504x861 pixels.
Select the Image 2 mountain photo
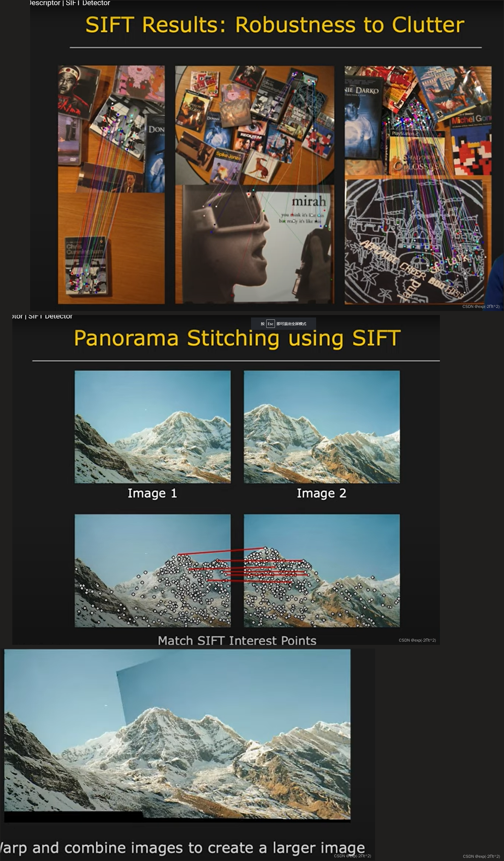coord(322,427)
